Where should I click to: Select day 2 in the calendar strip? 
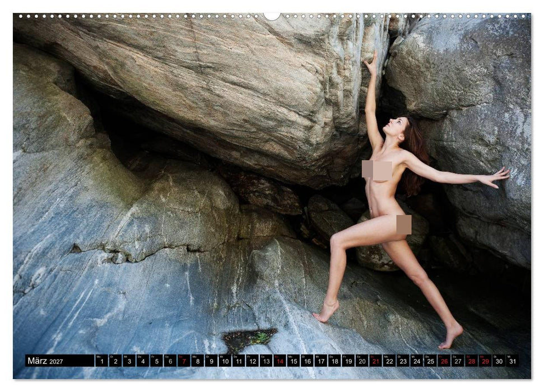(x=115, y=361)
